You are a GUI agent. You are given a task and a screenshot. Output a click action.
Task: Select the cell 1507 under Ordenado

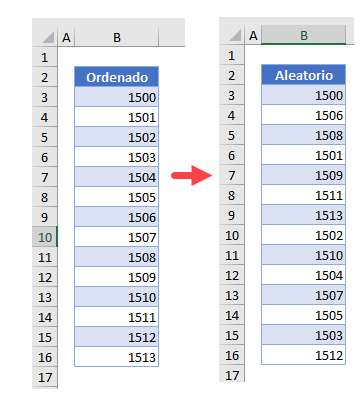point(117,237)
